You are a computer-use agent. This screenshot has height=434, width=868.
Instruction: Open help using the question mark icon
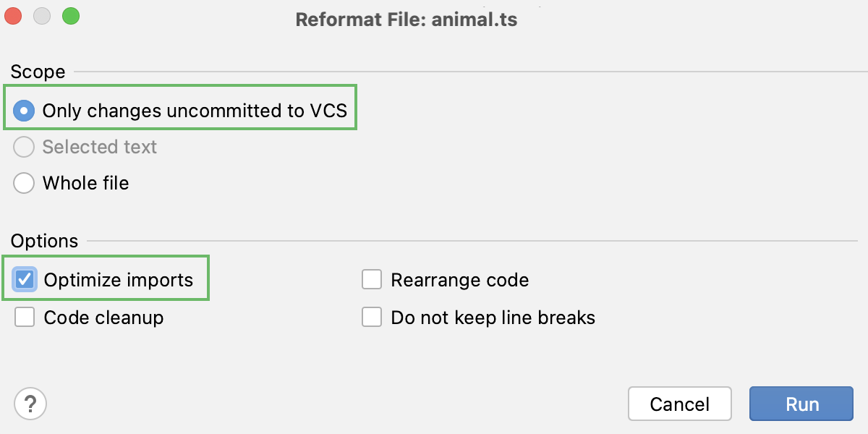coord(30,404)
